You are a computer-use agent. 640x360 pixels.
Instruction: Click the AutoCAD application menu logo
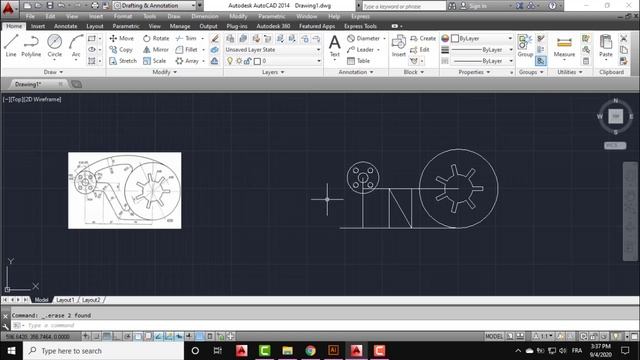(x=9, y=8)
